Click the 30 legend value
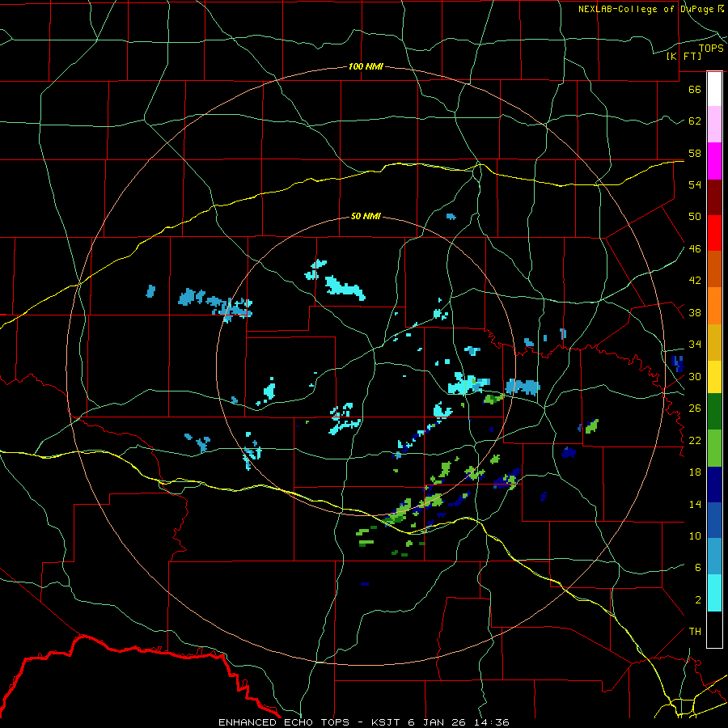 tap(695, 376)
